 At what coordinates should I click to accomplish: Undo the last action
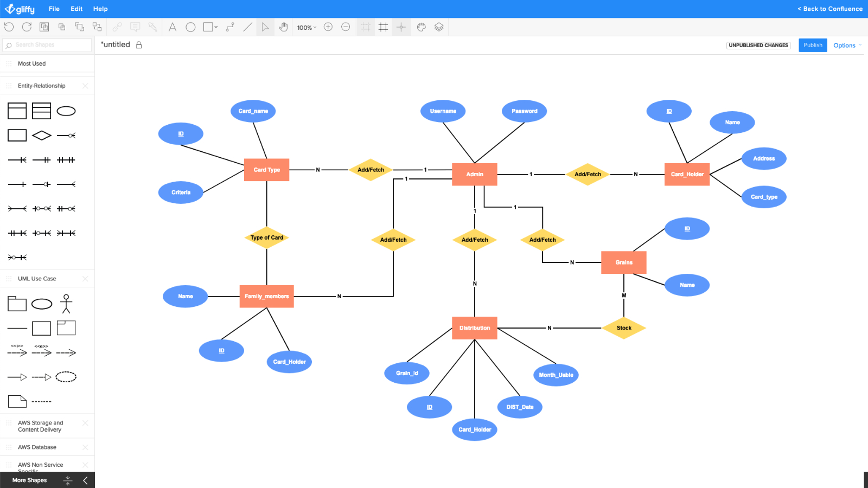tap(9, 27)
